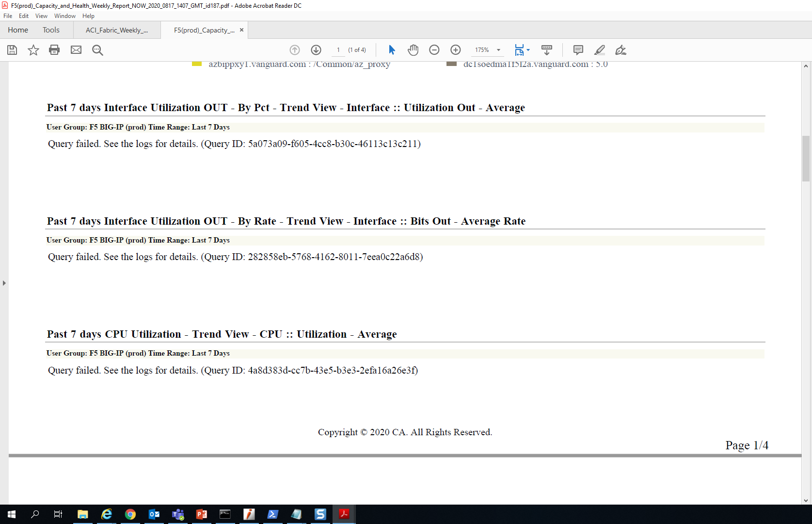Open the Fill & Sign tool
This screenshot has height=524, width=812.
(x=621, y=50)
